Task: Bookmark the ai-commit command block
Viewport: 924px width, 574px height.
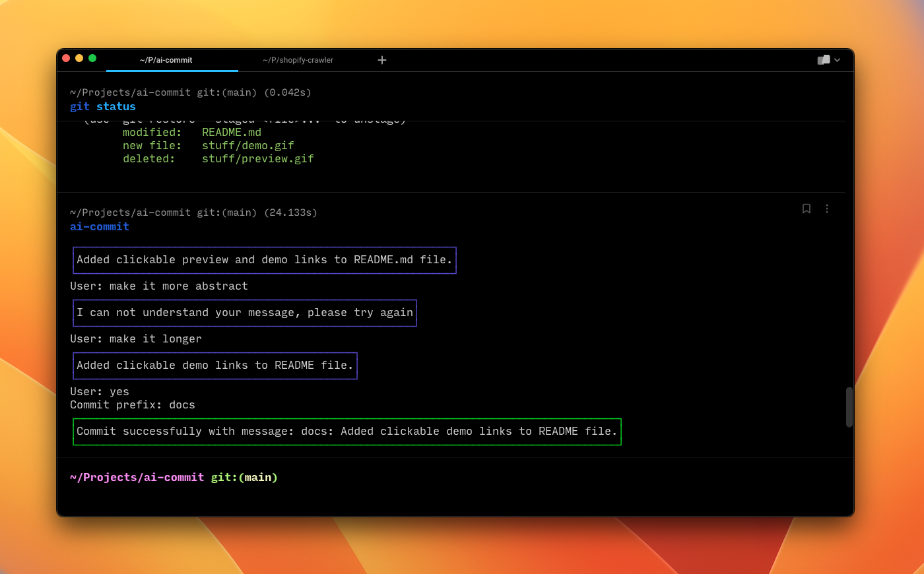Action: pyautogui.click(x=806, y=208)
